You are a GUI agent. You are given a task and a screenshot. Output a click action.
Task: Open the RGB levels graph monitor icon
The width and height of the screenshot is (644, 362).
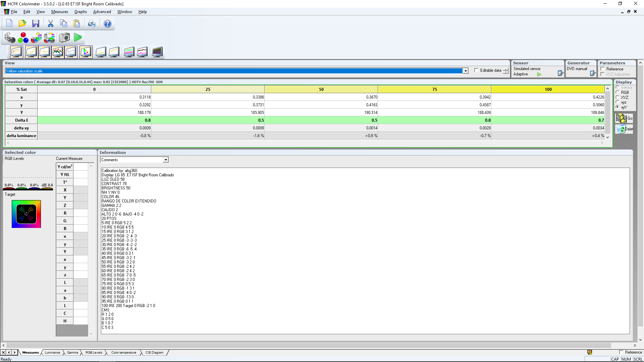pyautogui.click(x=58, y=52)
